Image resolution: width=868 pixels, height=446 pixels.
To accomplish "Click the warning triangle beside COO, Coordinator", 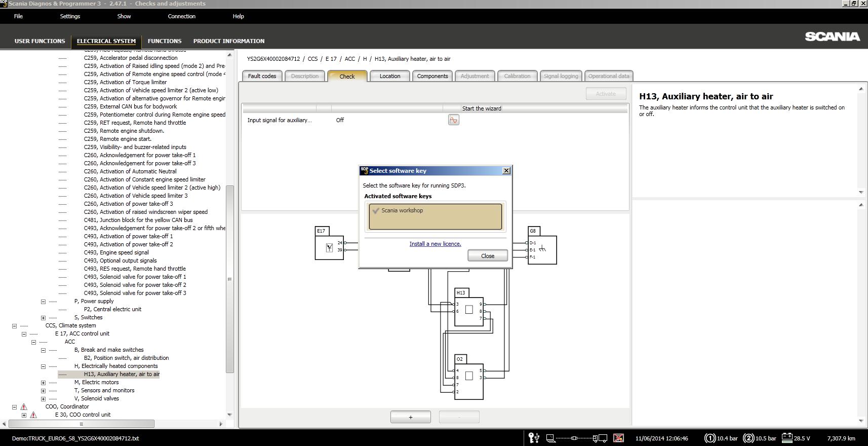I will [24, 406].
